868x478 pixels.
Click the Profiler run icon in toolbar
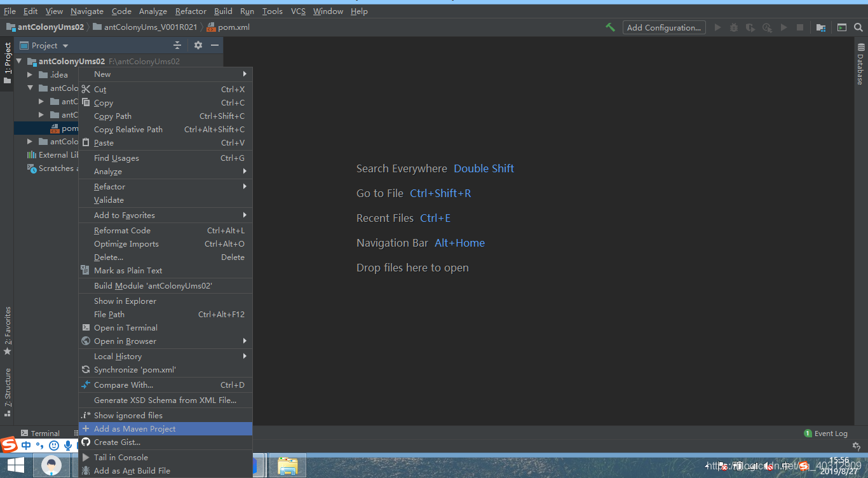767,27
